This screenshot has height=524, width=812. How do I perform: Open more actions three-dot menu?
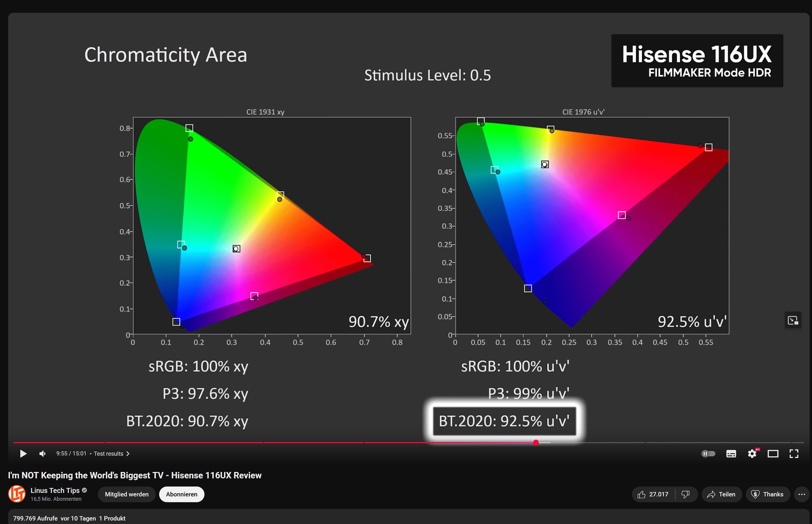[x=802, y=494]
